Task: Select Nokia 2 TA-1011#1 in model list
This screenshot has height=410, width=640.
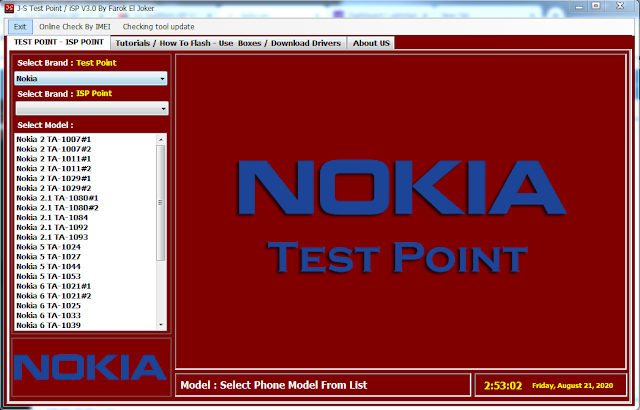Action: pyautogui.click(x=86, y=159)
